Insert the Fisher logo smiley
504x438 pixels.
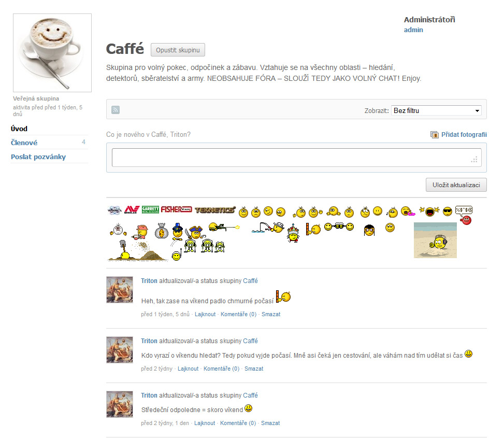click(176, 209)
